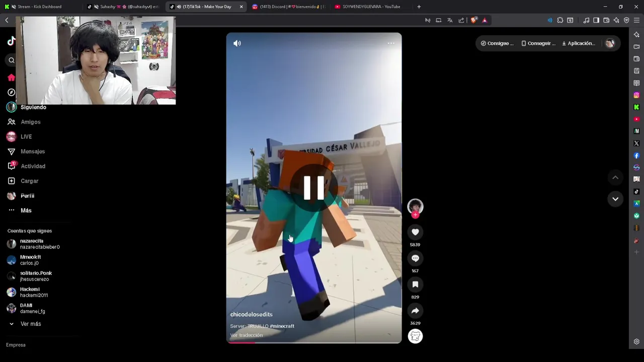
Task: Open the Cargar upload page
Action: [29, 181]
